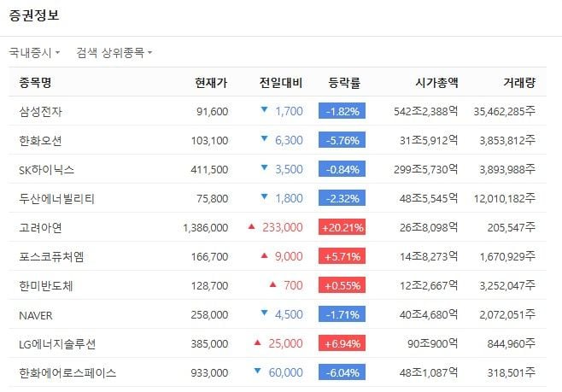Screen dimensions: 562x392
Task: Click the 거래량 column header
Action: click(x=519, y=83)
